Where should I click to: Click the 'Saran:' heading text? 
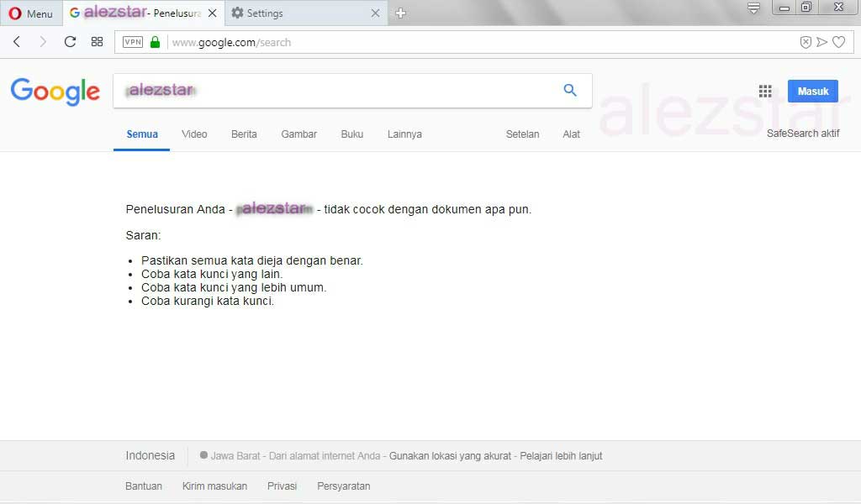(x=143, y=235)
